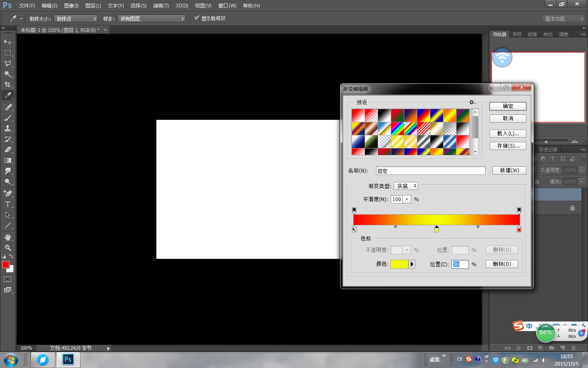This screenshot has height=368, width=588.
Task: Open 文件(F) menu
Action: tap(27, 6)
